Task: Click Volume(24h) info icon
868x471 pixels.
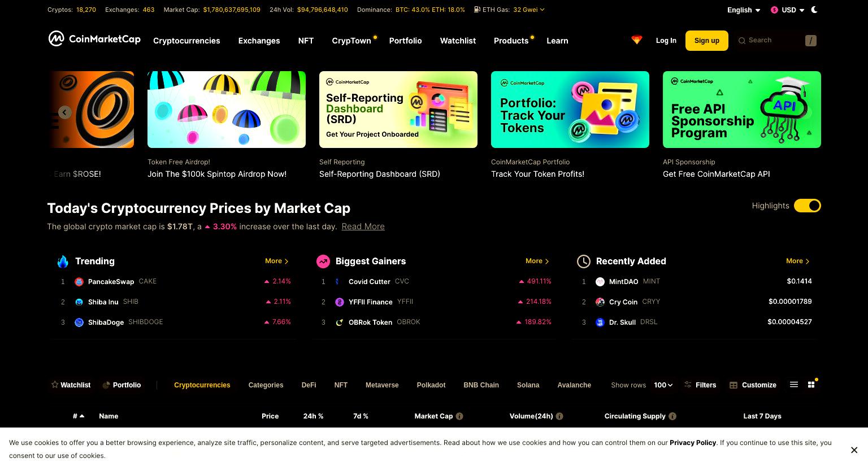Action: 559,416
